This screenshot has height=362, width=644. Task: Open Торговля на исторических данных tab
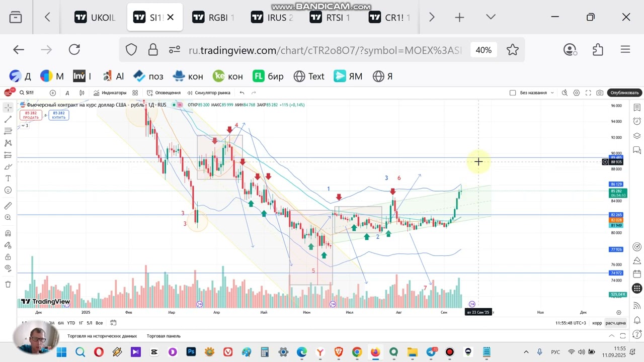pos(102,336)
